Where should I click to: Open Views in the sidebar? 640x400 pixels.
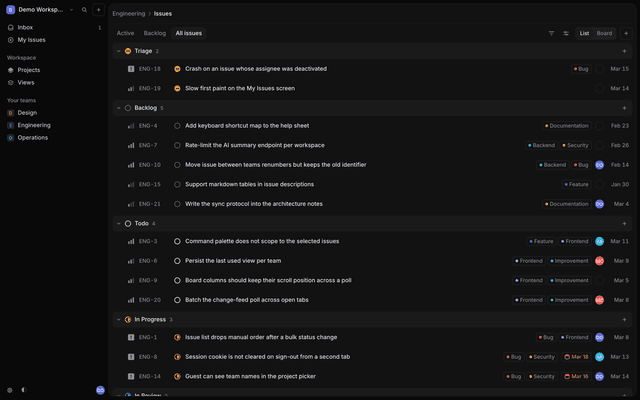point(54,82)
